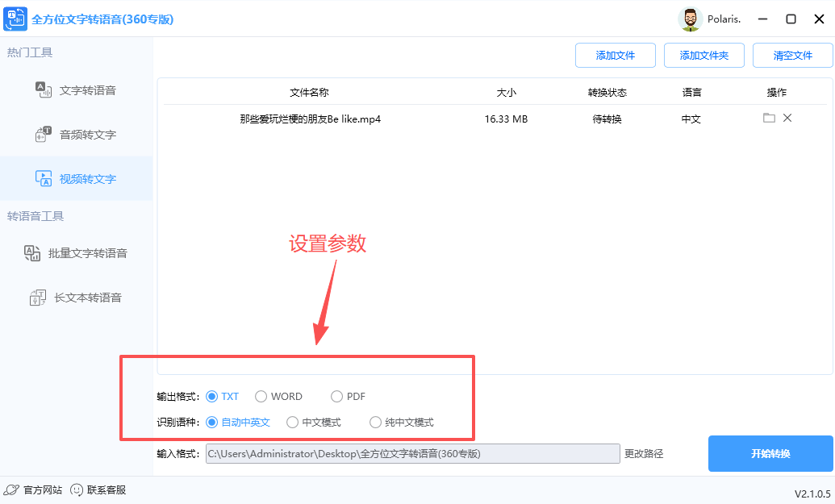Click the 添加文件 button

615,55
